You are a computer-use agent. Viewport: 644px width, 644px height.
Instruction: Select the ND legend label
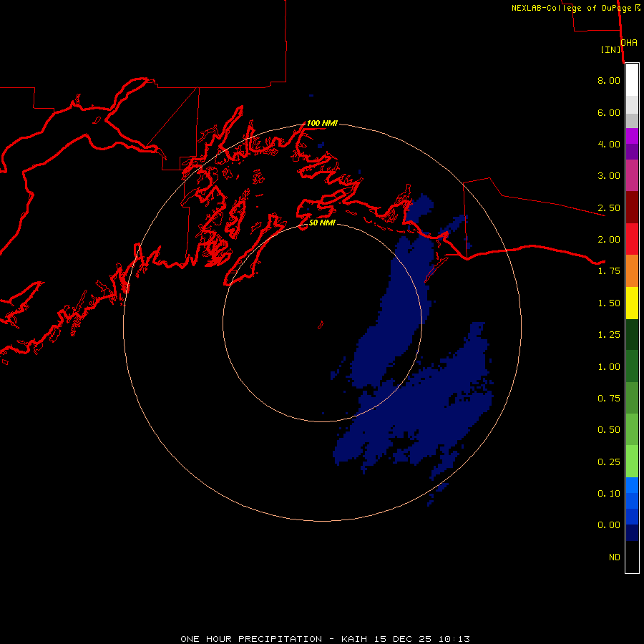tap(615, 557)
